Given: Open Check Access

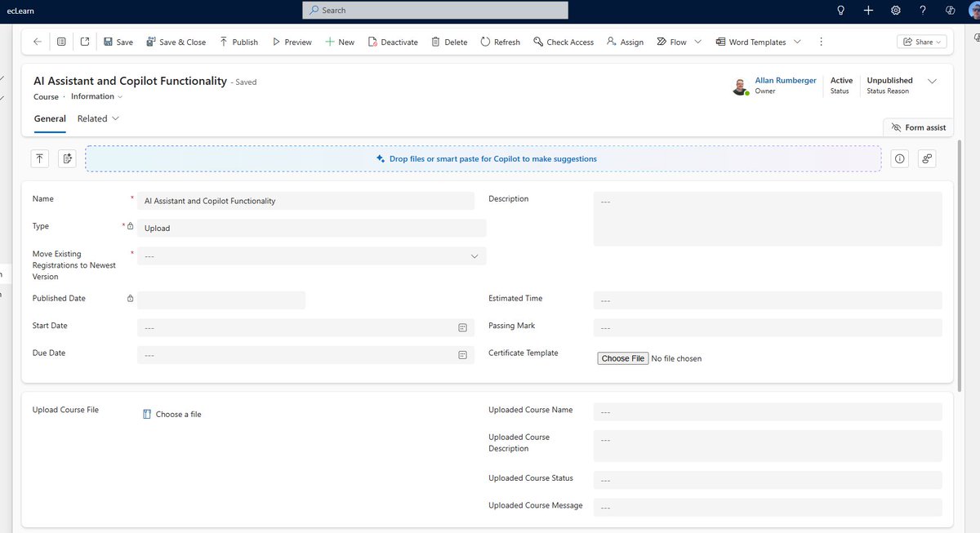Looking at the screenshot, I should [563, 42].
